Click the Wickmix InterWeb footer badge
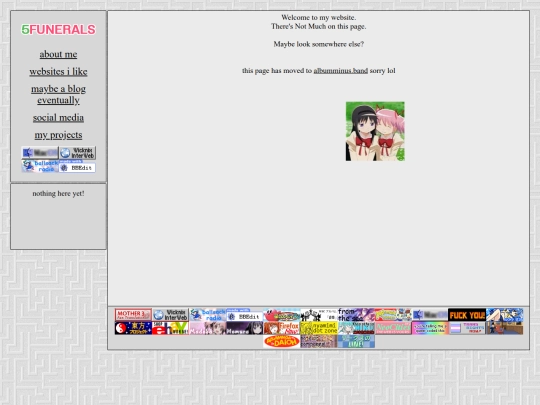This screenshot has width=540, height=405. (170, 315)
